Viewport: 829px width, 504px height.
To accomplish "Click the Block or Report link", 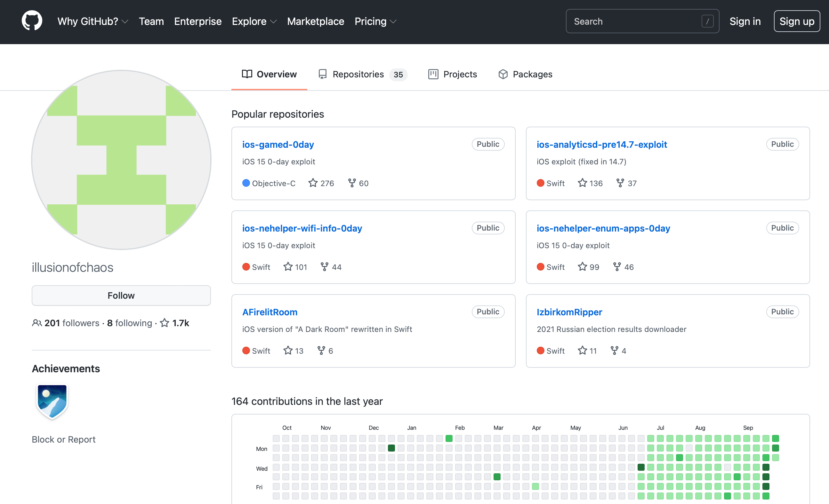I will tap(64, 439).
